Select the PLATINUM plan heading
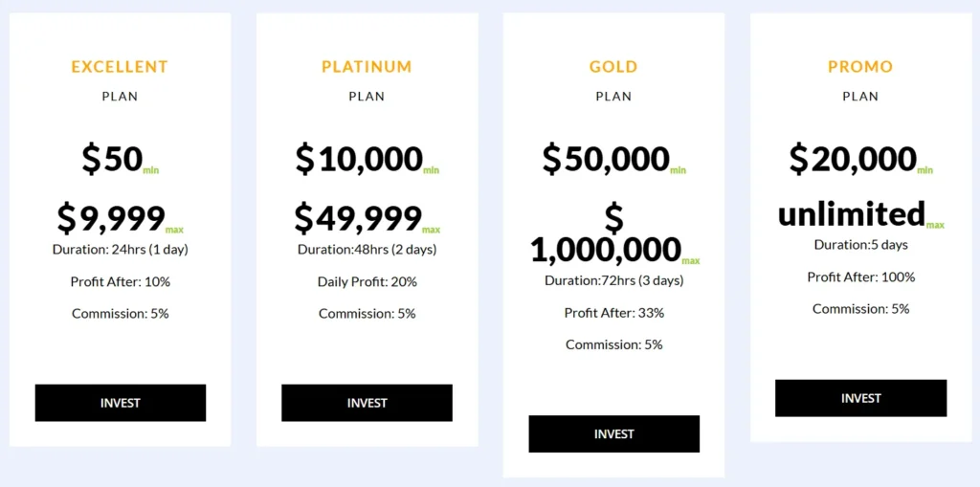Screen dimensions: 980x487 click(367, 67)
